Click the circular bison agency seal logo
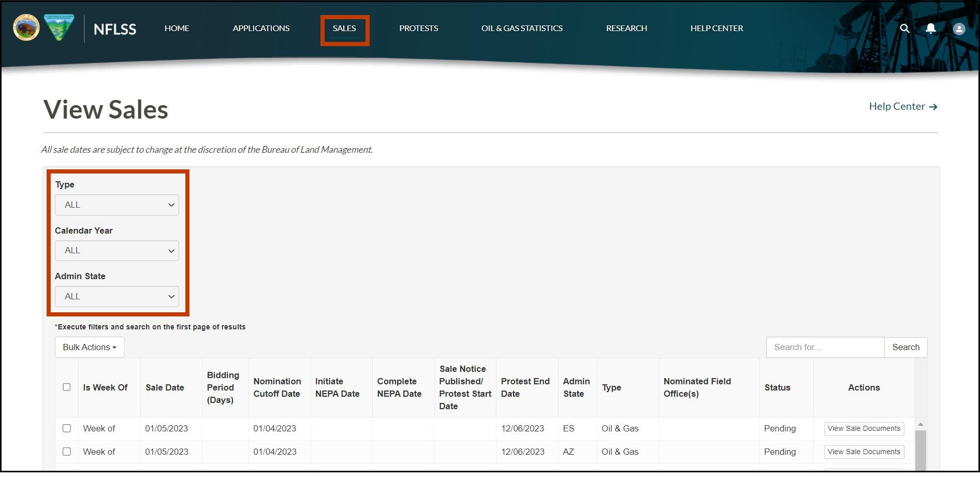The image size is (980, 477). tap(25, 28)
